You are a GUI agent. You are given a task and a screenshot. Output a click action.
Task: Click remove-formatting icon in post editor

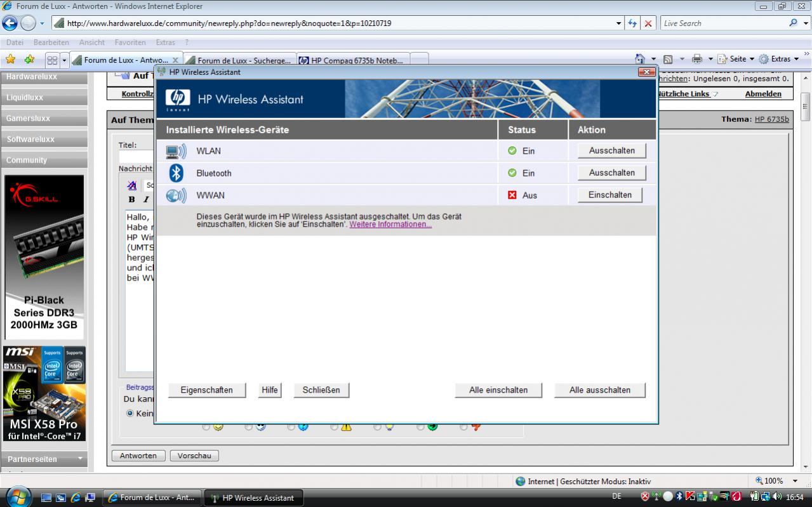[131, 185]
